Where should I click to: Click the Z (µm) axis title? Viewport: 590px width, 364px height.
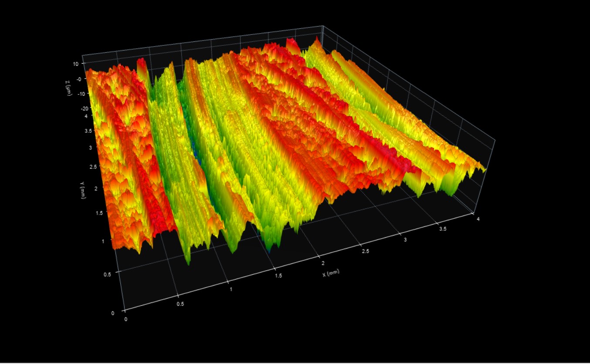tap(69, 88)
